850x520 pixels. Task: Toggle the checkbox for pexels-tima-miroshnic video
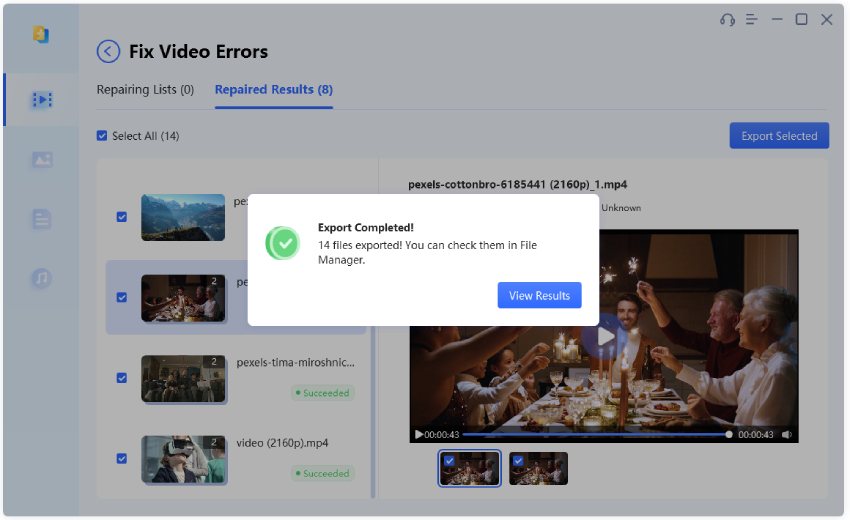[x=122, y=378]
